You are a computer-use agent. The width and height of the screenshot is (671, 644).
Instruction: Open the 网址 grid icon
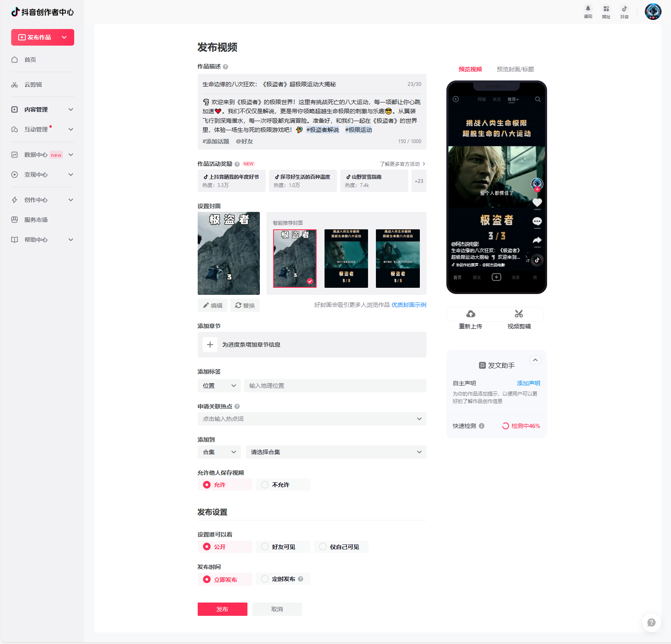point(606,9)
